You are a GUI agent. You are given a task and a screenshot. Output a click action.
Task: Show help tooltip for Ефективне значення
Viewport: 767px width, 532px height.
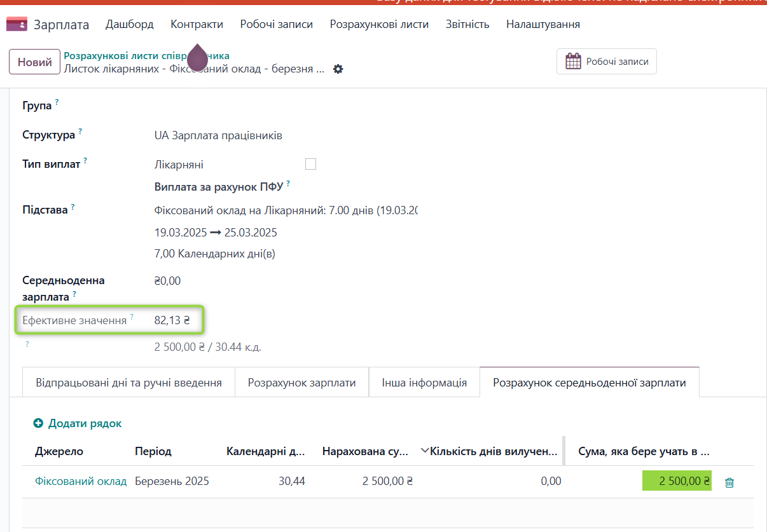click(132, 317)
